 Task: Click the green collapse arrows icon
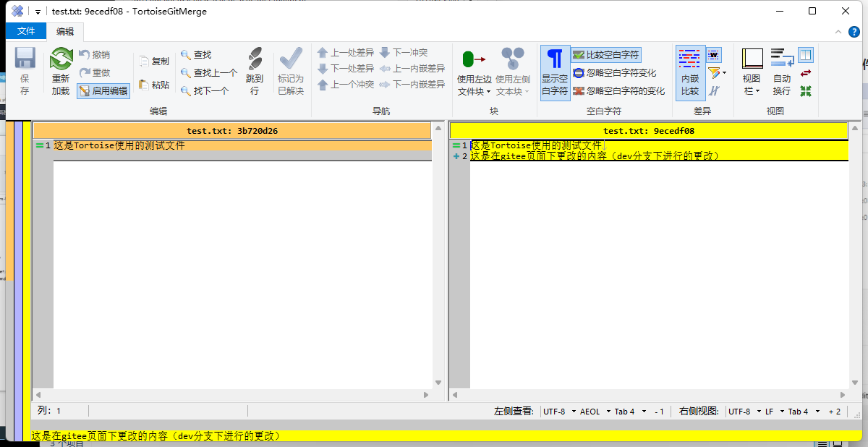(x=806, y=90)
